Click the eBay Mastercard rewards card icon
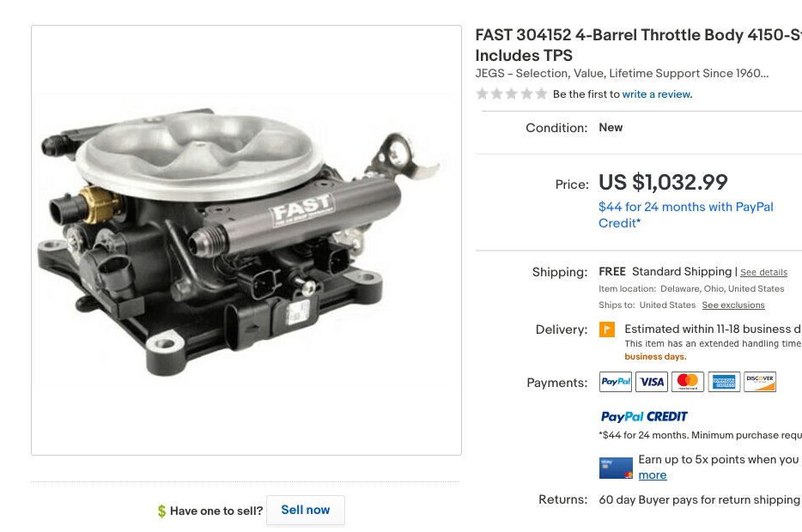The width and height of the screenshot is (802, 532). click(x=616, y=468)
